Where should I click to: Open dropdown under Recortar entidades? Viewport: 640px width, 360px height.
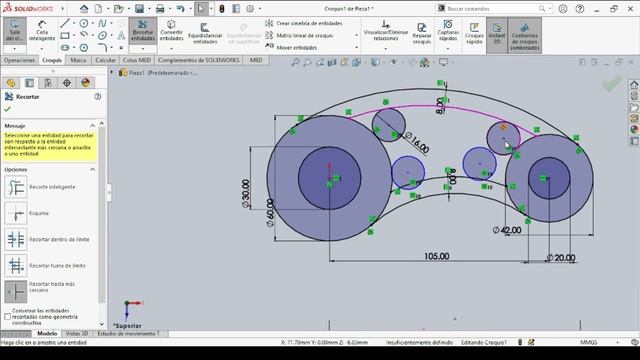tap(143, 49)
